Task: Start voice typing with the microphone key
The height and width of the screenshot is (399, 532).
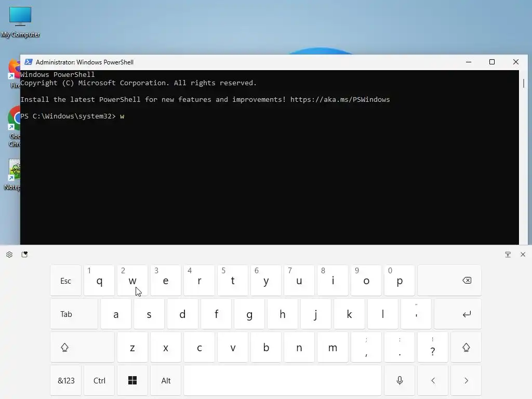Action: (400, 381)
